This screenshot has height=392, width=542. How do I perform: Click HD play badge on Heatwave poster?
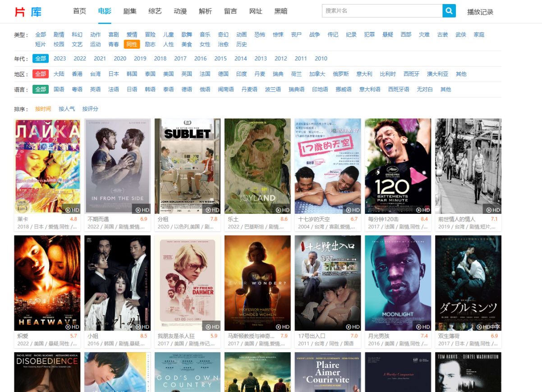[x=71, y=327]
